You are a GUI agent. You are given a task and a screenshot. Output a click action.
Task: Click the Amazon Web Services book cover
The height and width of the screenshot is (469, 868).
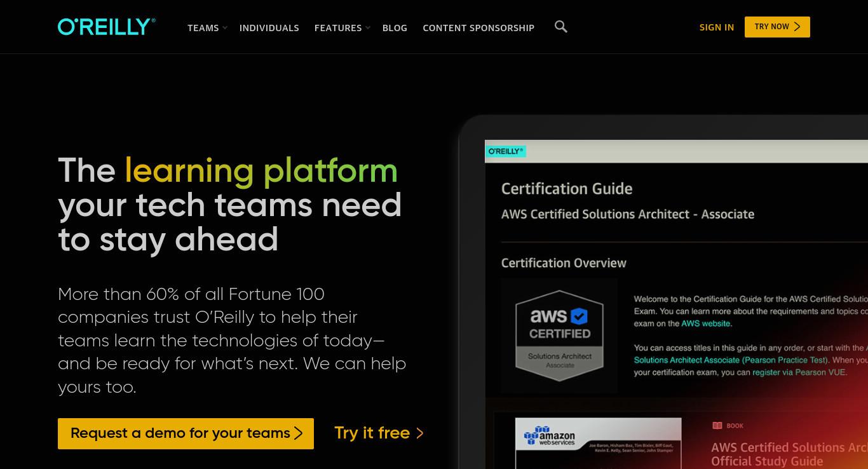tap(598, 443)
